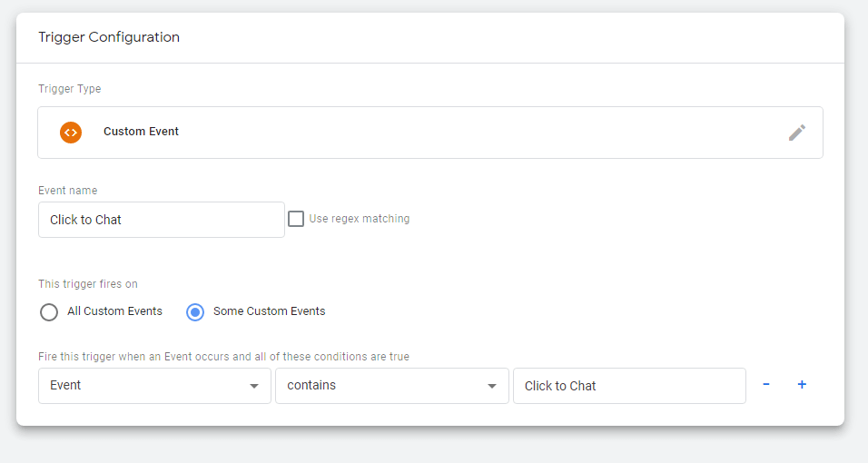Click the Trigger Type label
This screenshot has height=463, width=868.
(70, 89)
